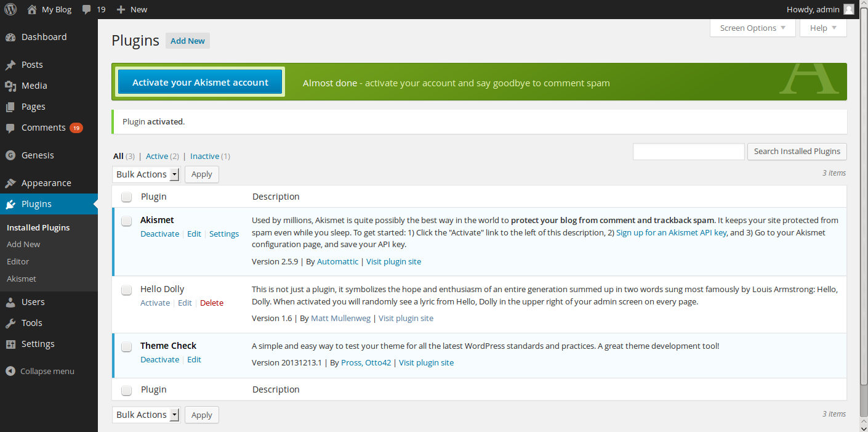Screen dimensions: 868x432
Task: Filter plugins by Inactive tab
Action: [x=204, y=157]
